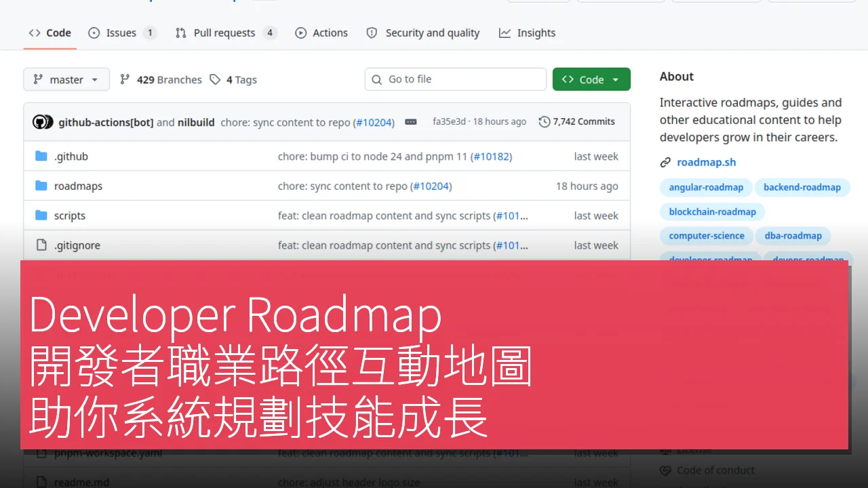Click the Issues circle icon
Image resolution: width=868 pixels, height=488 pixels.
pyautogui.click(x=94, y=33)
